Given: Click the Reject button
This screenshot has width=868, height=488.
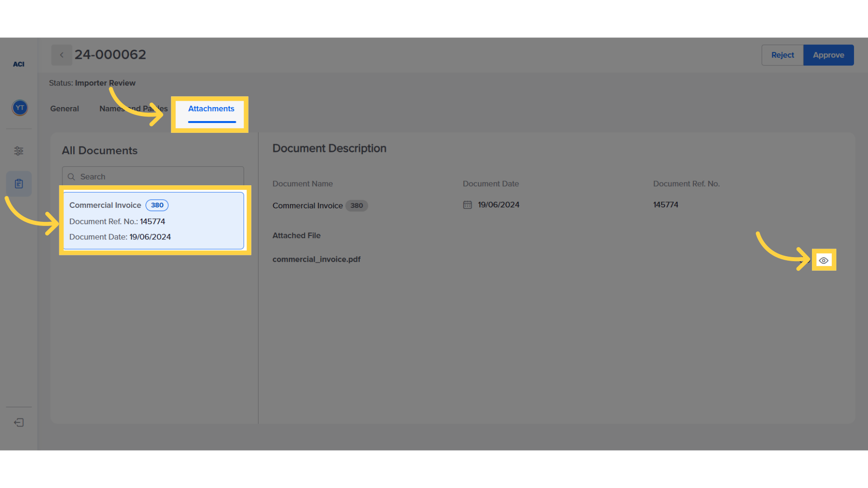Looking at the screenshot, I should [x=783, y=55].
